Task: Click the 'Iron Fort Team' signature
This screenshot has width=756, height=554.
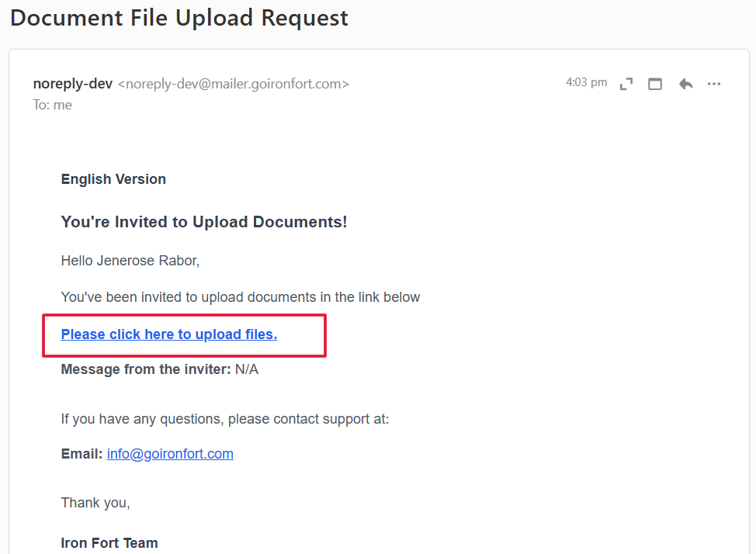Action: (109, 543)
